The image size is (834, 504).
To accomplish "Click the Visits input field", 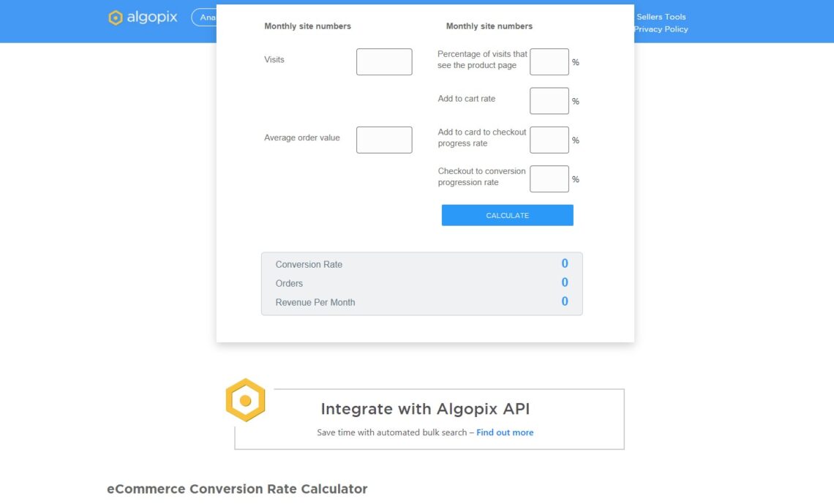I will tap(384, 61).
